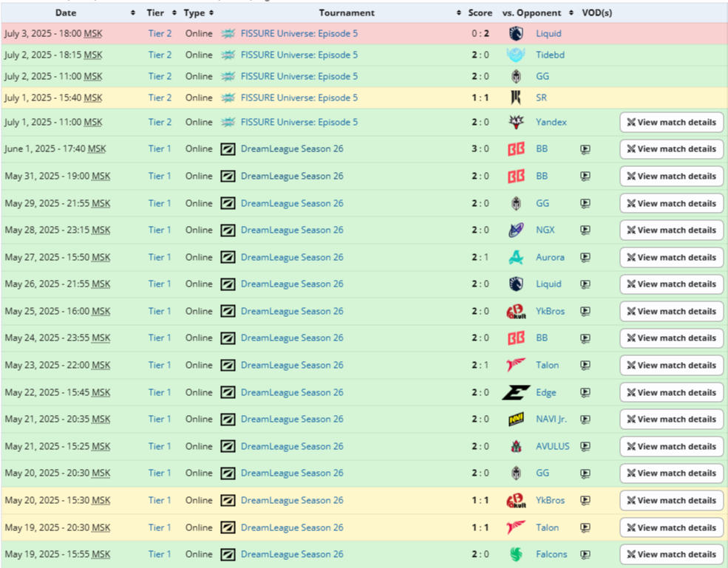Click the Edge team logo

tap(516, 392)
